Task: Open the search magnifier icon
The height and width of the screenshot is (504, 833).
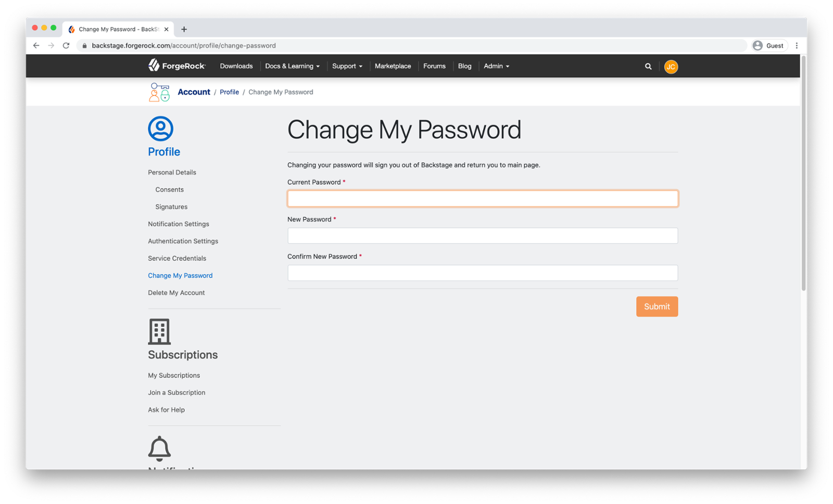Action: [648, 67]
